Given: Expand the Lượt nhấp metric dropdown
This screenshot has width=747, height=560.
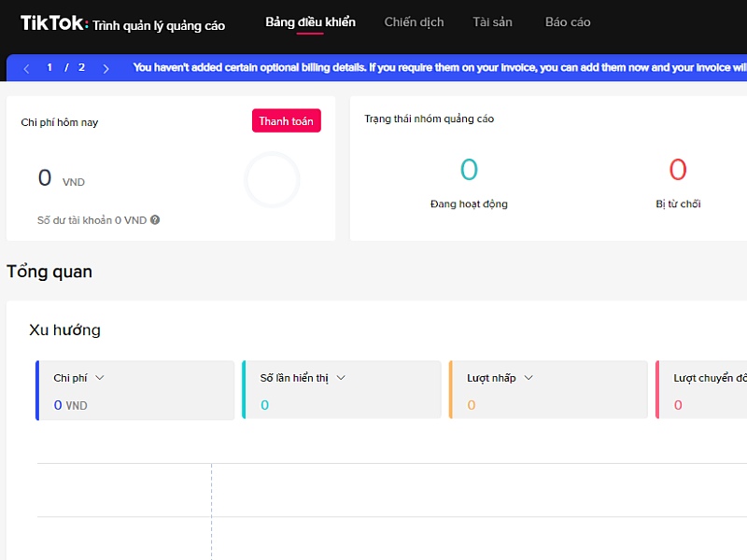Looking at the screenshot, I should tap(529, 378).
